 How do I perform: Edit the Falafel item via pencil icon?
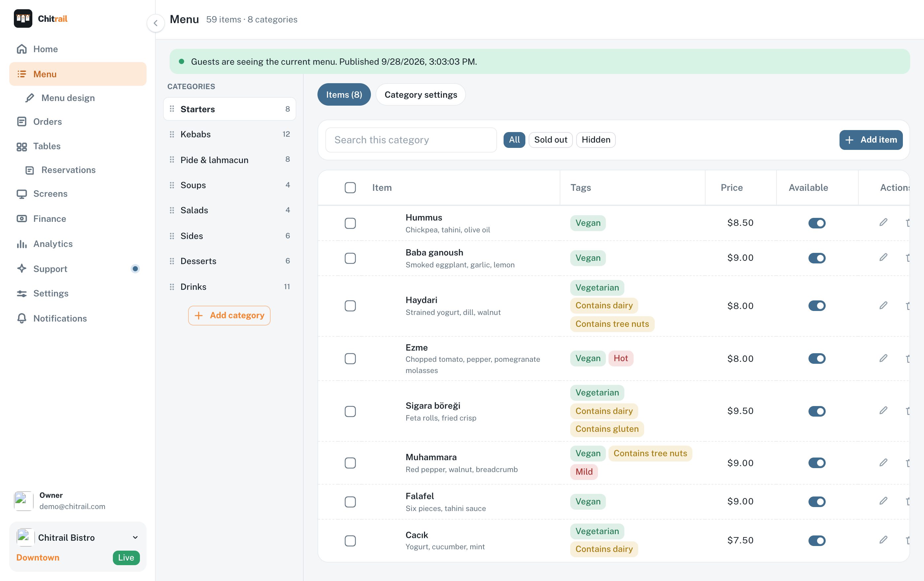pos(883,501)
